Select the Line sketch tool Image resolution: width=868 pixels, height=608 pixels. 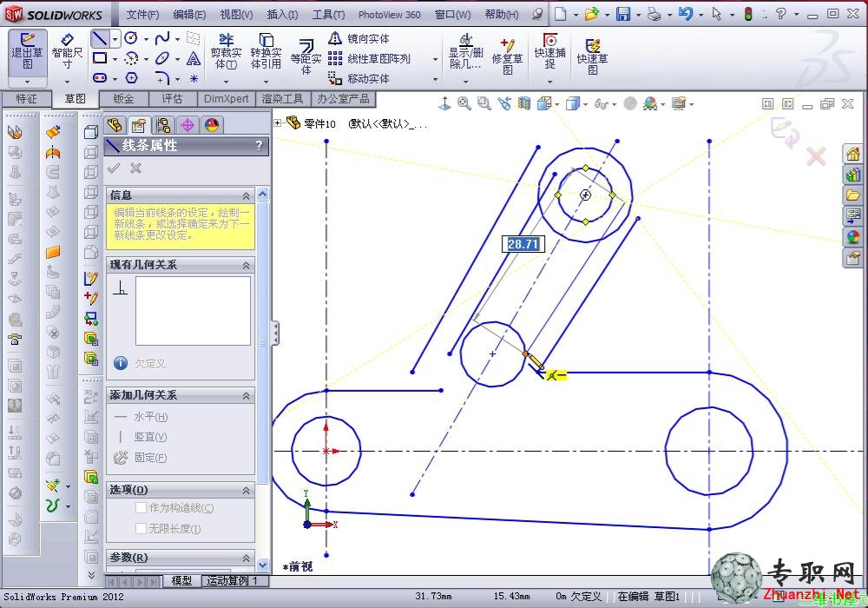coord(100,38)
